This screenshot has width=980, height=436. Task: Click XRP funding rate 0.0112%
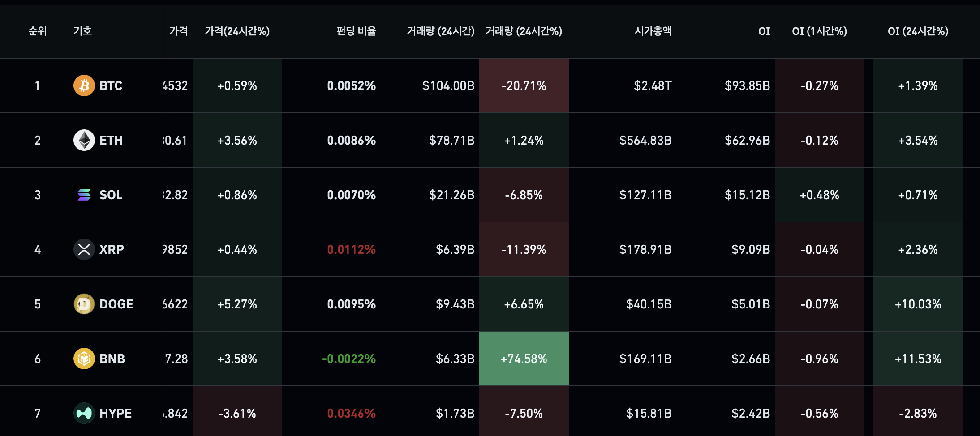(x=351, y=249)
